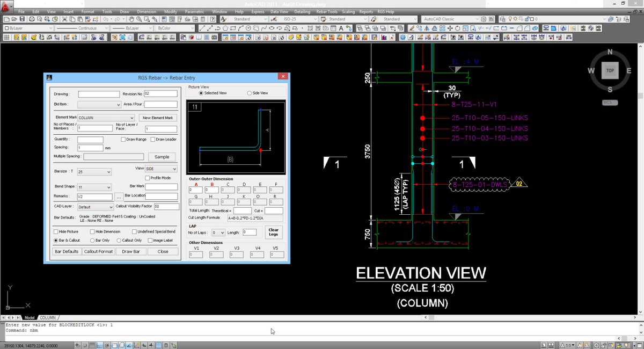Click the Draw Bar button
This screenshot has height=349, width=644.
tap(131, 251)
